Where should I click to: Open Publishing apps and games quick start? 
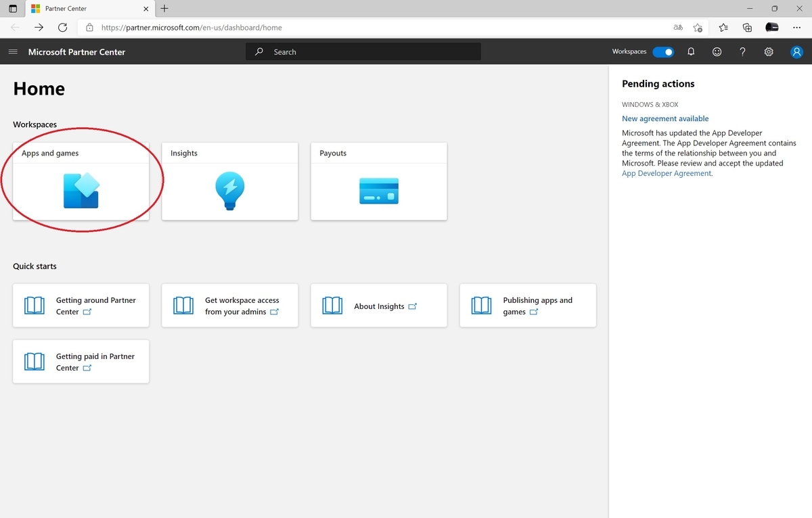click(528, 306)
